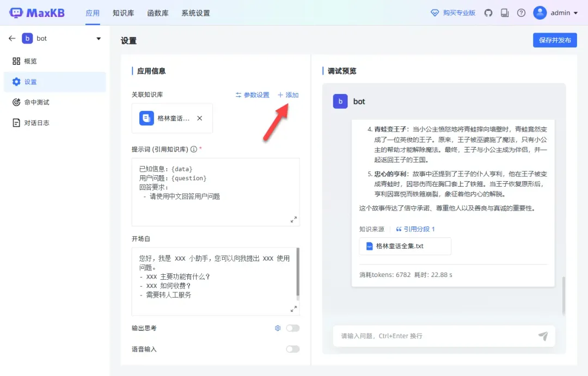Switch to the 系统设置 tab

[x=196, y=13]
